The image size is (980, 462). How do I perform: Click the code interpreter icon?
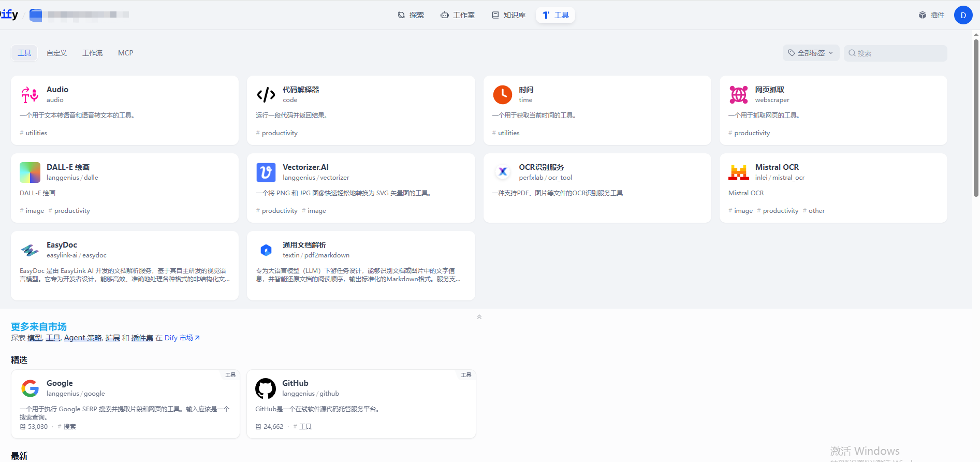tap(266, 95)
